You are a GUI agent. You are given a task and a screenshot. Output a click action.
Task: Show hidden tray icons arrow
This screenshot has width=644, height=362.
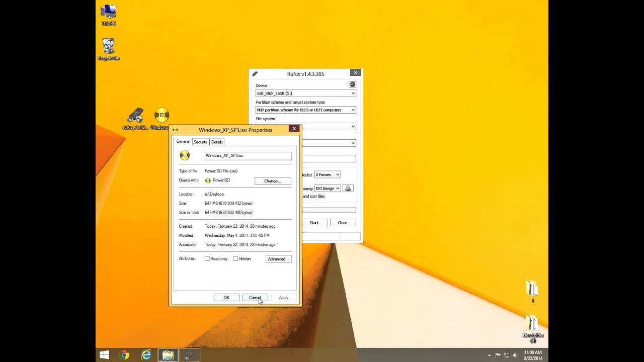pos(489,355)
